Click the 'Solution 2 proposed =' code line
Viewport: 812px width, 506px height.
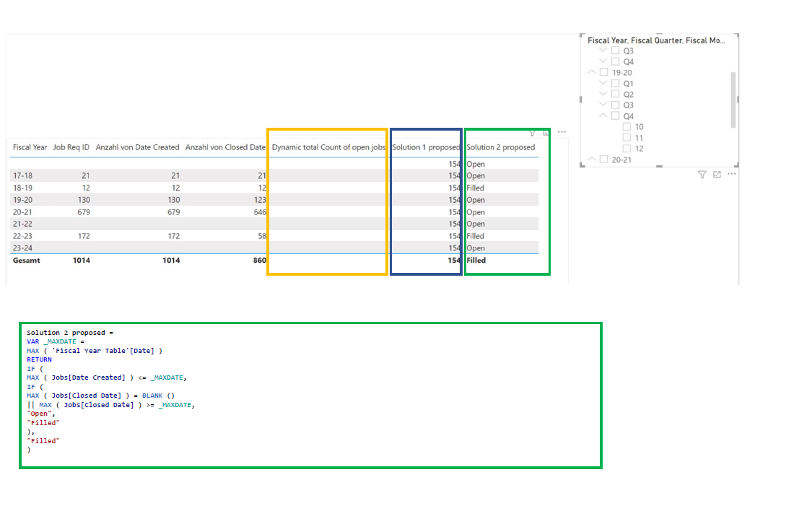70,333
